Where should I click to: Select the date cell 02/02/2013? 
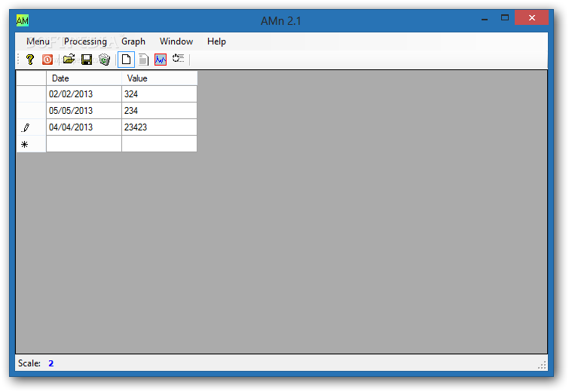pyautogui.click(x=84, y=94)
